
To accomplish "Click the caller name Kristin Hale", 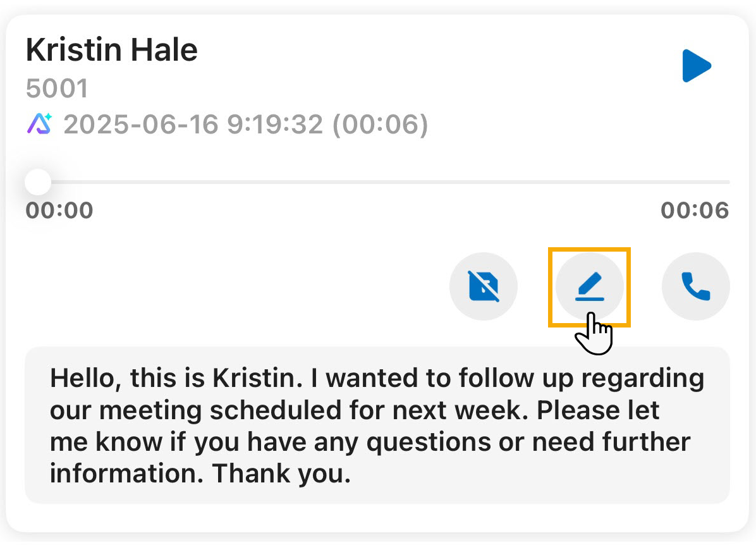I will [112, 50].
